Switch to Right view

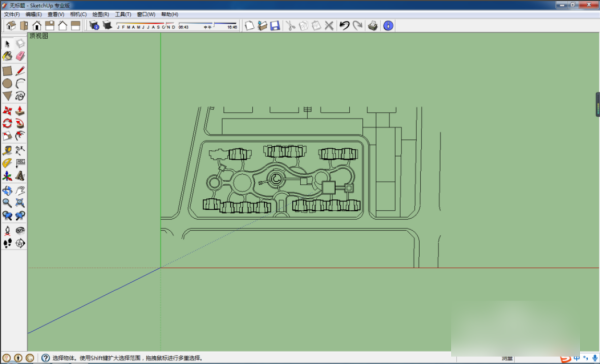[50, 26]
